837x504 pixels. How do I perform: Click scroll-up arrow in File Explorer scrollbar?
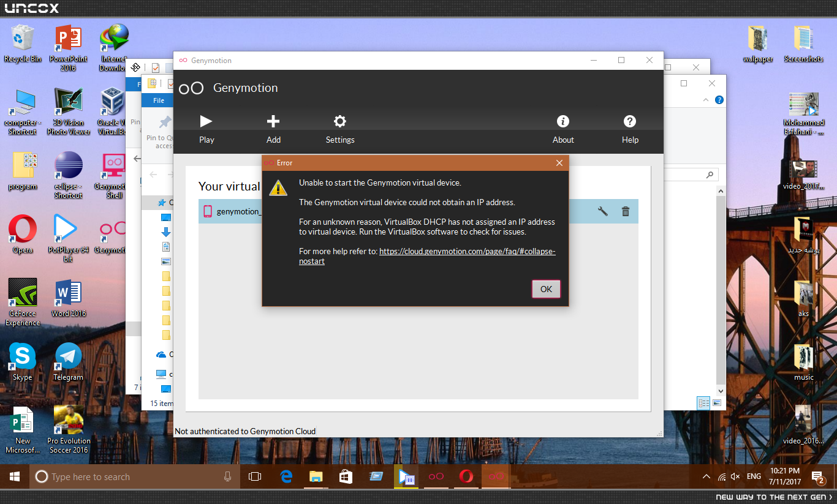[721, 192]
